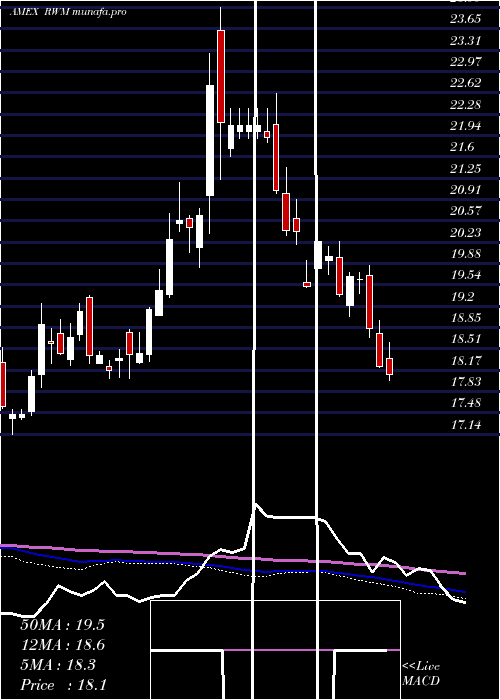Viewport: 500px width, 700px height.
Task: Click the 23.65 price axis label
Action: pyautogui.click(x=466, y=19)
